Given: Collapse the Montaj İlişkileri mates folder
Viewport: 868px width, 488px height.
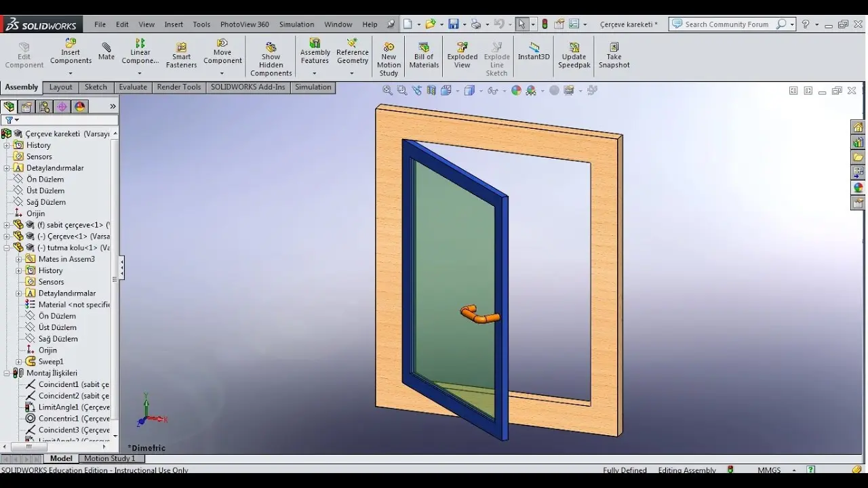Looking at the screenshot, I should pos(7,373).
